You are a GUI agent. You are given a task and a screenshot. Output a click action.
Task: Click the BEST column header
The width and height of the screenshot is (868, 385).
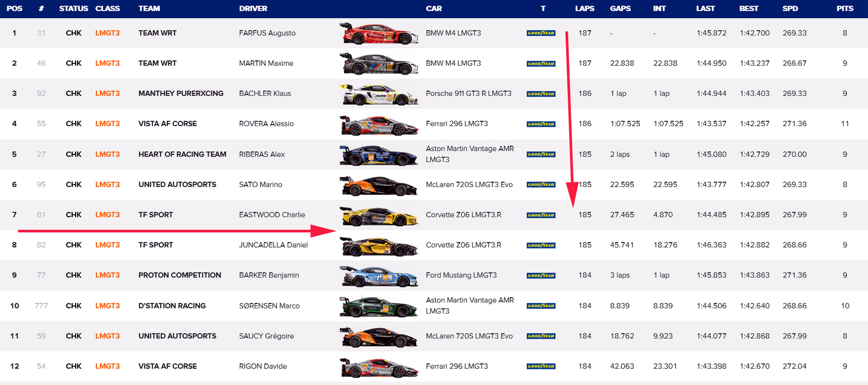tap(749, 8)
